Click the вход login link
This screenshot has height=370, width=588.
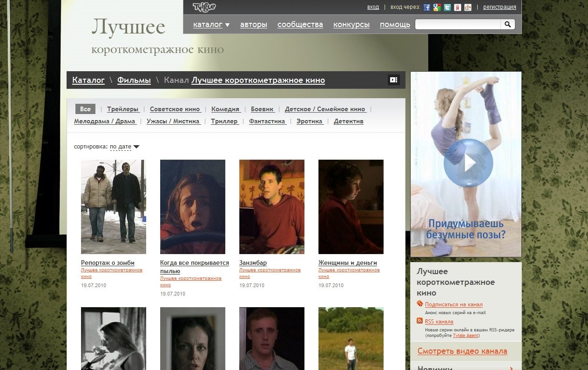373,7
